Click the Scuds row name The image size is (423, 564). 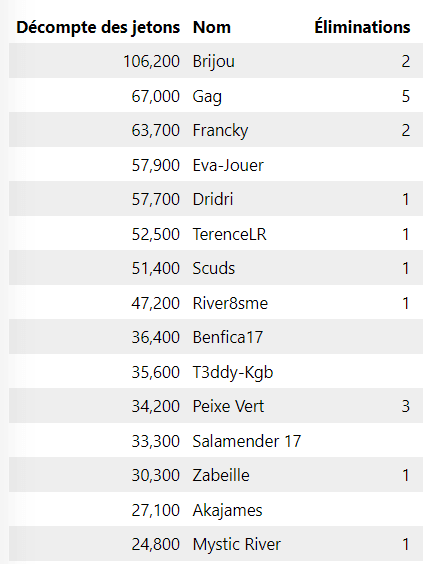(x=214, y=269)
